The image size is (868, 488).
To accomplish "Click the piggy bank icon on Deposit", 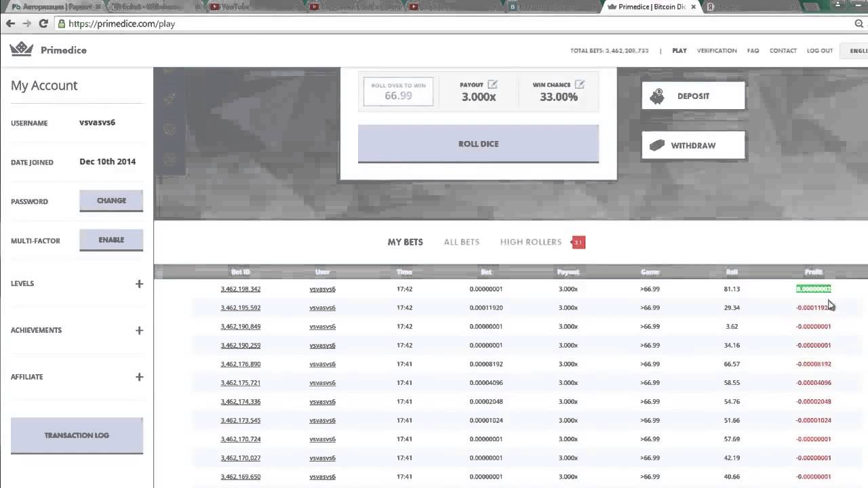I will [656, 96].
